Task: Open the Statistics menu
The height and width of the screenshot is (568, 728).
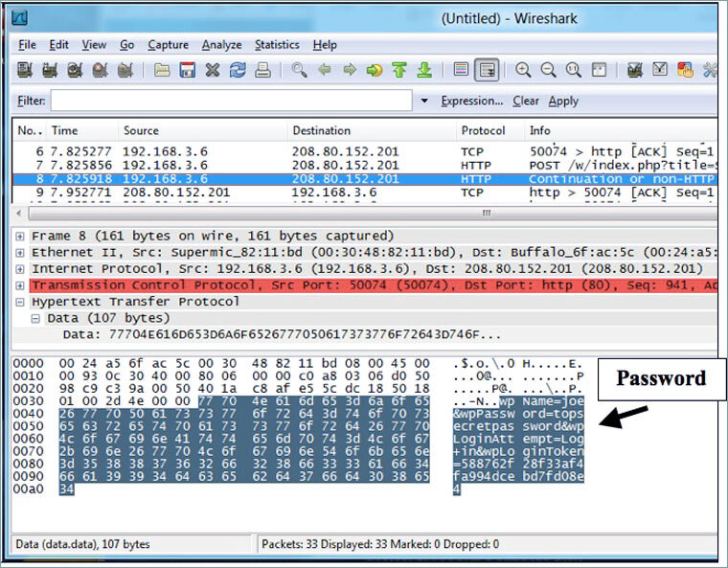Action: (277, 45)
